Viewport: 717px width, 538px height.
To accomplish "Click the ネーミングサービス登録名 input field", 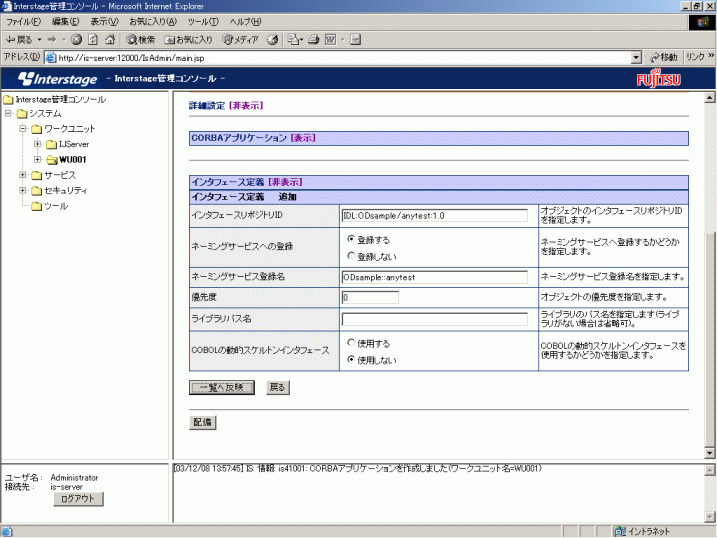I will (434, 277).
